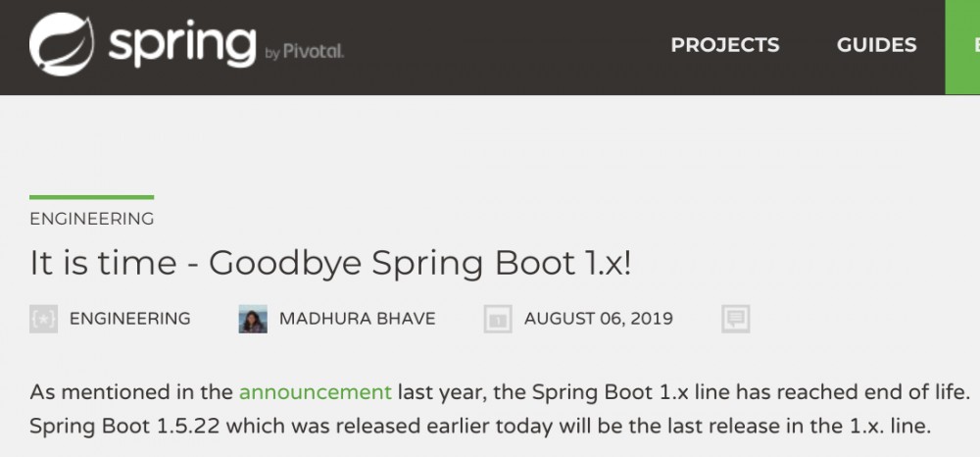Click the Spring leaf logo icon

[62, 43]
